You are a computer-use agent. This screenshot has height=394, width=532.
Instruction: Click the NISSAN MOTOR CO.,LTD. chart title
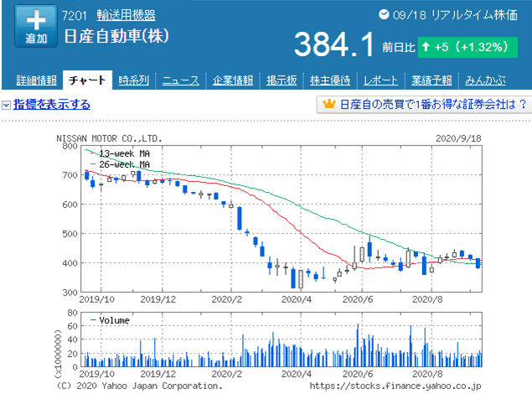(109, 138)
